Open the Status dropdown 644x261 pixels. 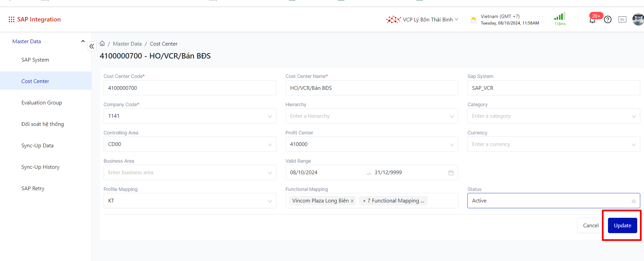pyautogui.click(x=633, y=201)
